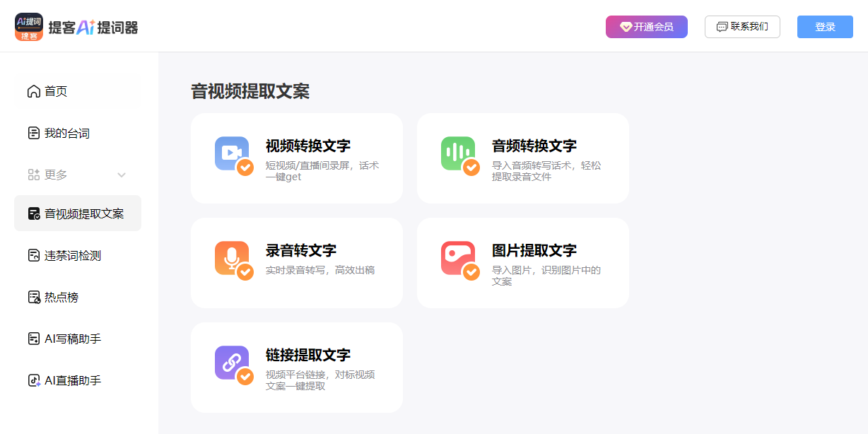Screen dimensions: 868x434
Task: Click the fire list icon beside 热点榜
Action: pyautogui.click(x=33, y=297)
